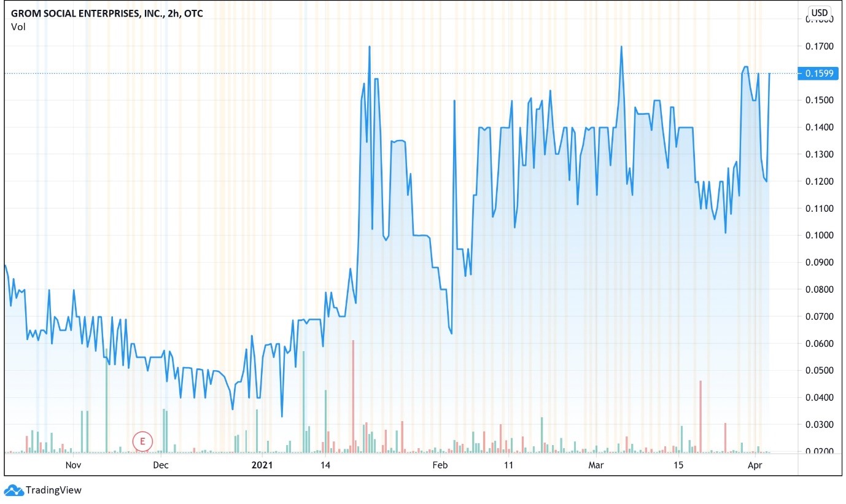The image size is (846, 504).
Task: Click the 2021 label on the time axis
Action: tap(263, 465)
